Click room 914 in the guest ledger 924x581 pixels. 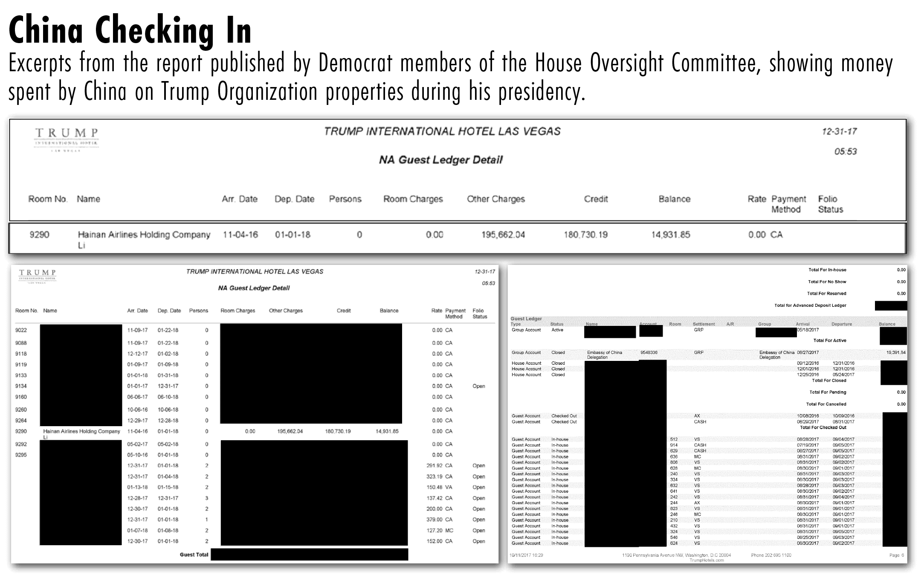point(674,445)
